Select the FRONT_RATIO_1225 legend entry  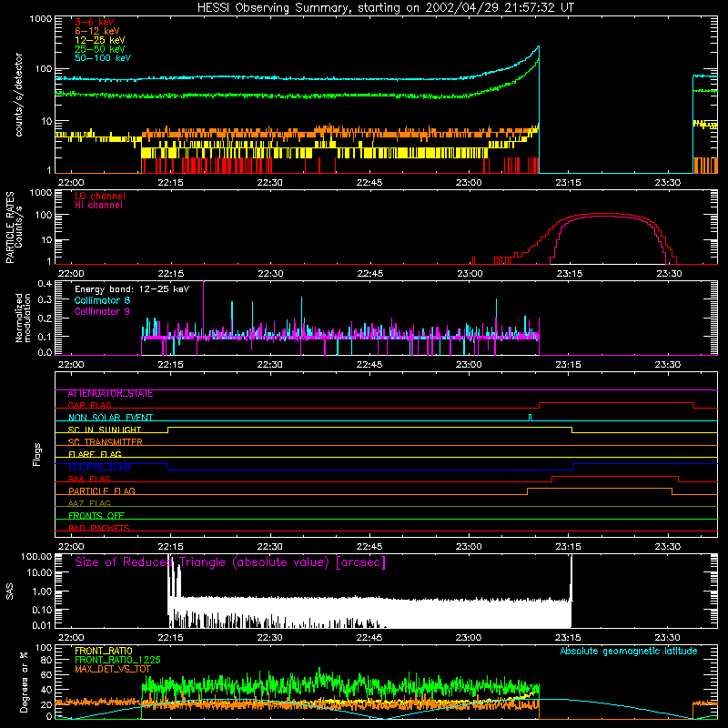[117, 660]
